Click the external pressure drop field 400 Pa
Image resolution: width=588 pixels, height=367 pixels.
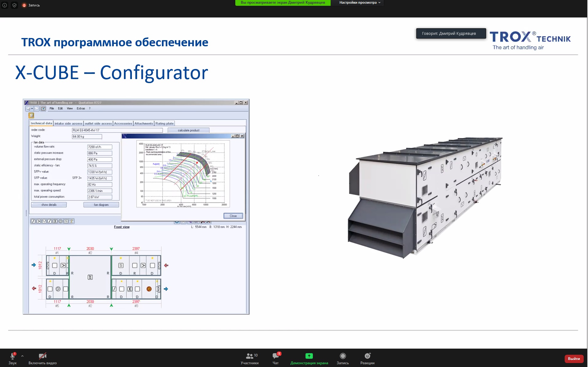click(100, 159)
